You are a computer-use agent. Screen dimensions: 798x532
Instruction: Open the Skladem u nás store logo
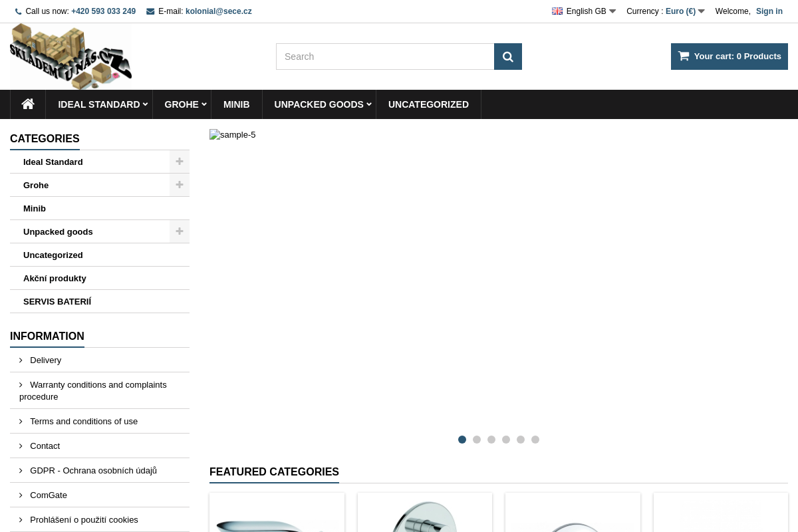tap(70, 57)
